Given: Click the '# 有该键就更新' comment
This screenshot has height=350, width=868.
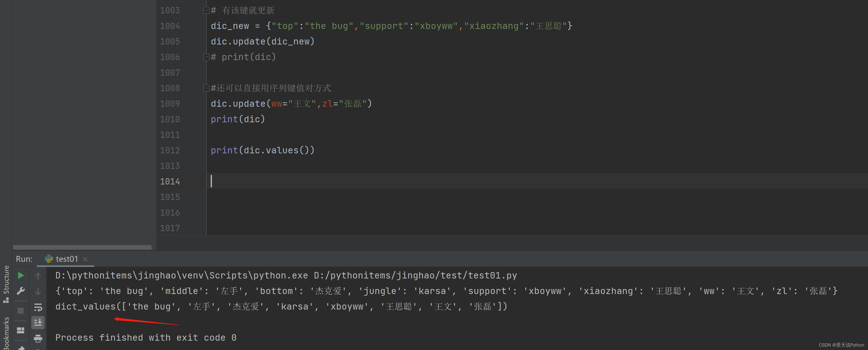Looking at the screenshot, I should pyautogui.click(x=243, y=11).
